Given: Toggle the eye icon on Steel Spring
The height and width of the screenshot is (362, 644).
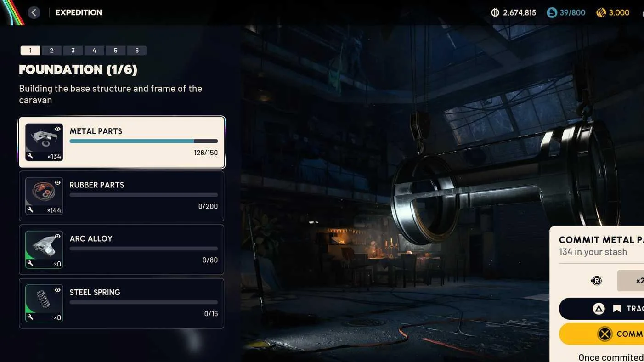Looking at the screenshot, I should [x=57, y=290].
